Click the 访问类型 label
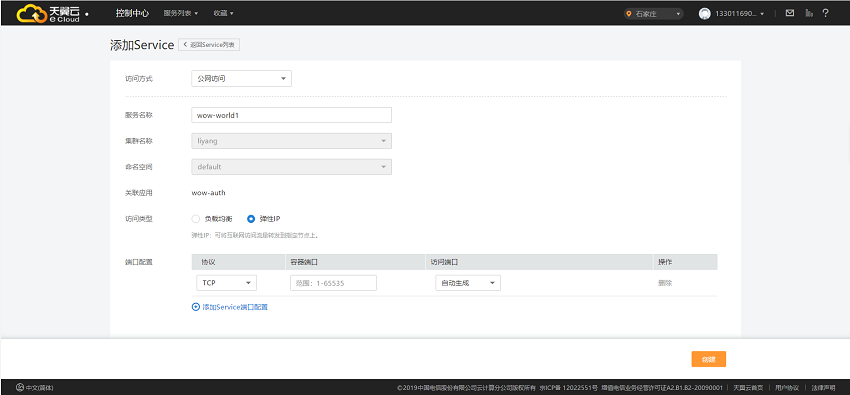Screen dimensions: 850x395 (139, 219)
